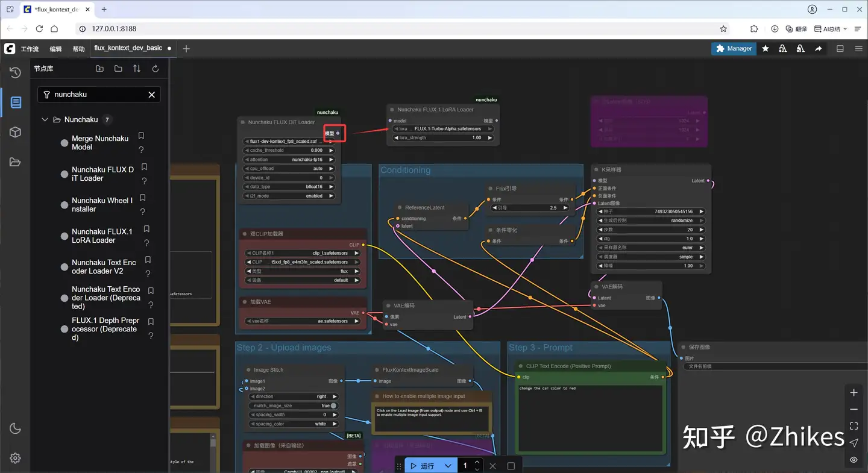Reload the browser page
Screen dimensions: 868x473
coord(39,29)
